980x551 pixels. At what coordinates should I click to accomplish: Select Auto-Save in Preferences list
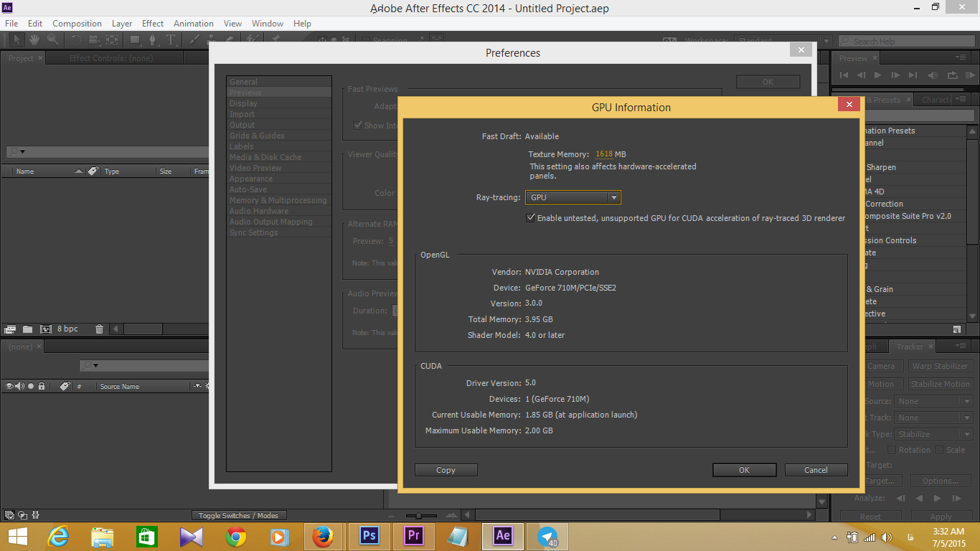[x=279, y=189]
